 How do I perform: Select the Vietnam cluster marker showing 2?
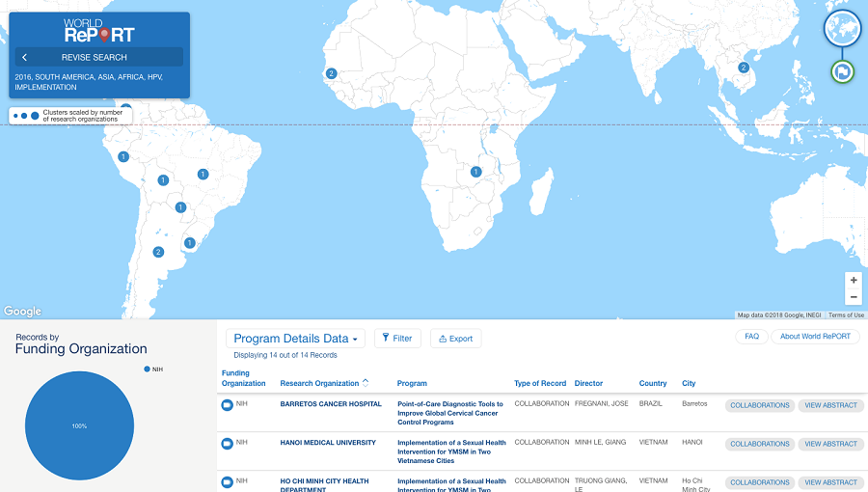744,68
